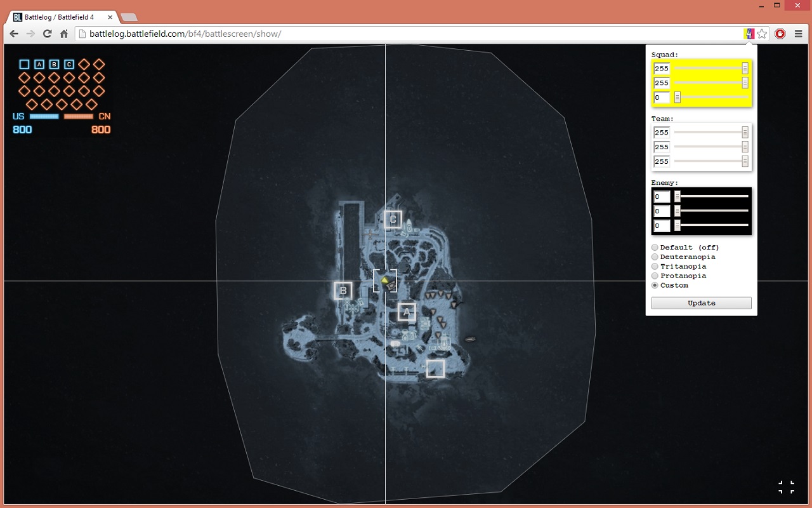The image size is (812, 508).
Task: Select capture point B on the map
Action: pyautogui.click(x=343, y=291)
